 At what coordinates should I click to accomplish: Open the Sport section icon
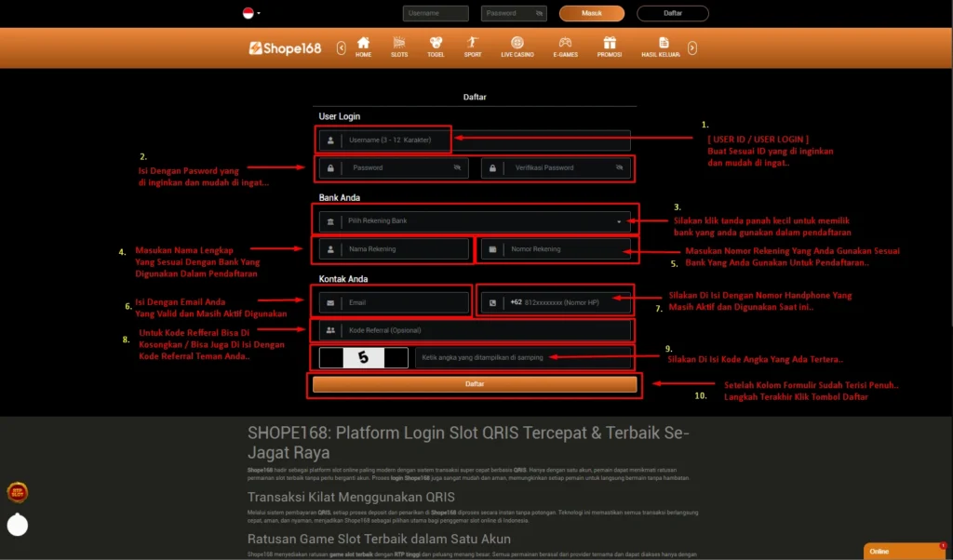coord(473,43)
